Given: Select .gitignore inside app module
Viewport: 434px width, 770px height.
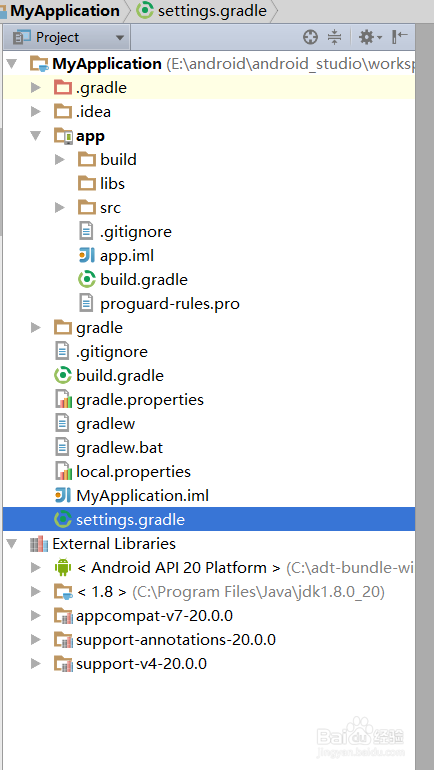Looking at the screenshot, I should (136, 232).
